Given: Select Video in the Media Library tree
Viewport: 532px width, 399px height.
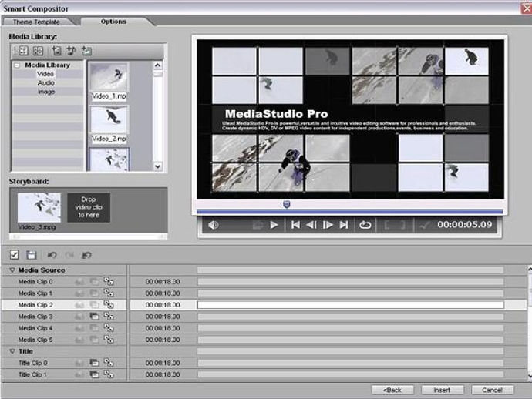Looking at the screenshot, I should point(45,74).
